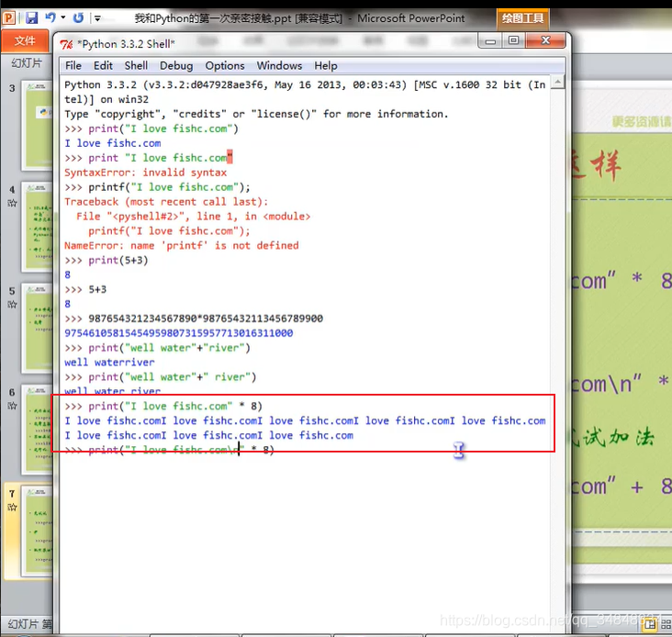Click the printf("I love fishc.com"); input line
The height and width of the screenshot is (637, 672).
click(x=157, y=187)
